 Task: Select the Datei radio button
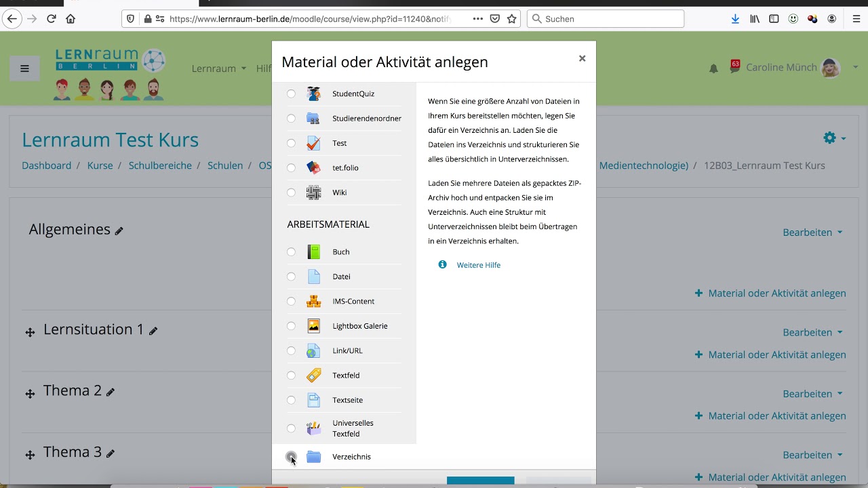point(291,277)
